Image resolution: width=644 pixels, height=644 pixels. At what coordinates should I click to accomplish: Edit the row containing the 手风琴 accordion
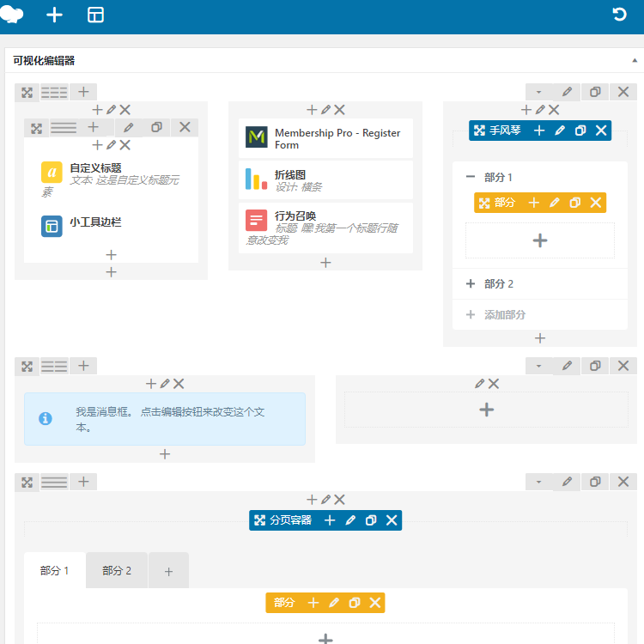click(567, 92)
